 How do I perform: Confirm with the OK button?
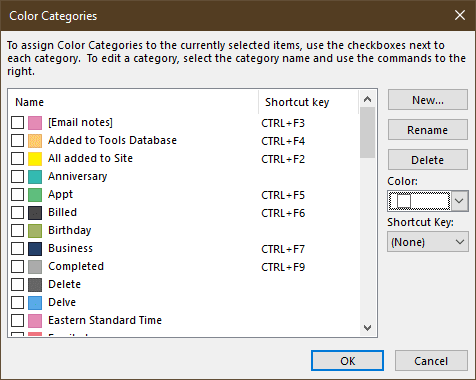coord(347,361)
